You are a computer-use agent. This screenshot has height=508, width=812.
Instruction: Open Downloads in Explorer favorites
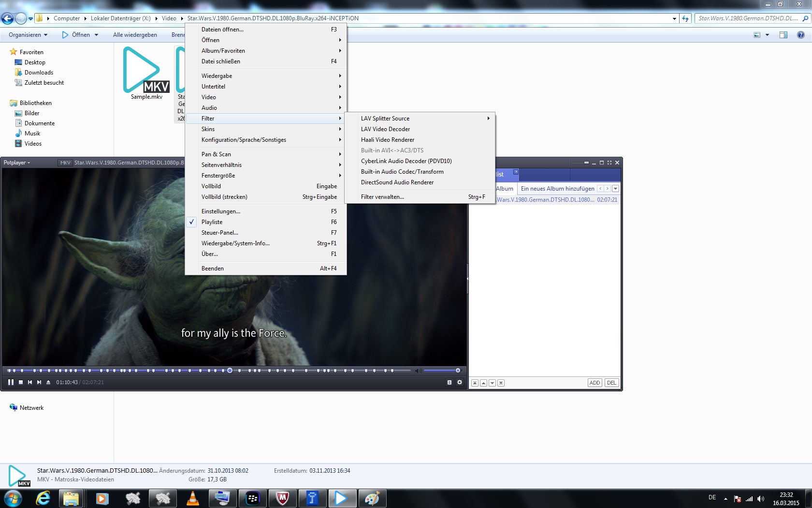click(x=39, y=73)
